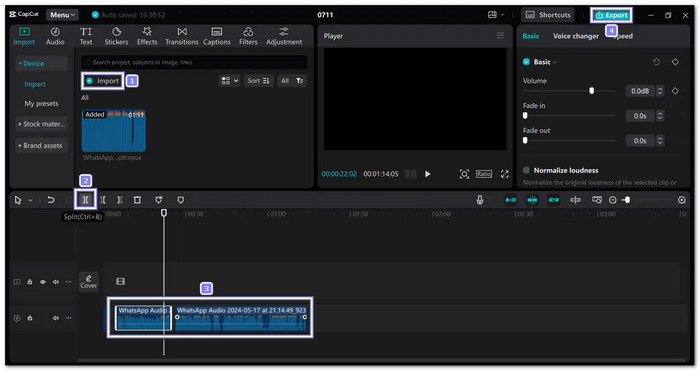Viewport: 700px width, 371px height.
Task: Open the Player panel hamburger menu
Action: (500, 36)
